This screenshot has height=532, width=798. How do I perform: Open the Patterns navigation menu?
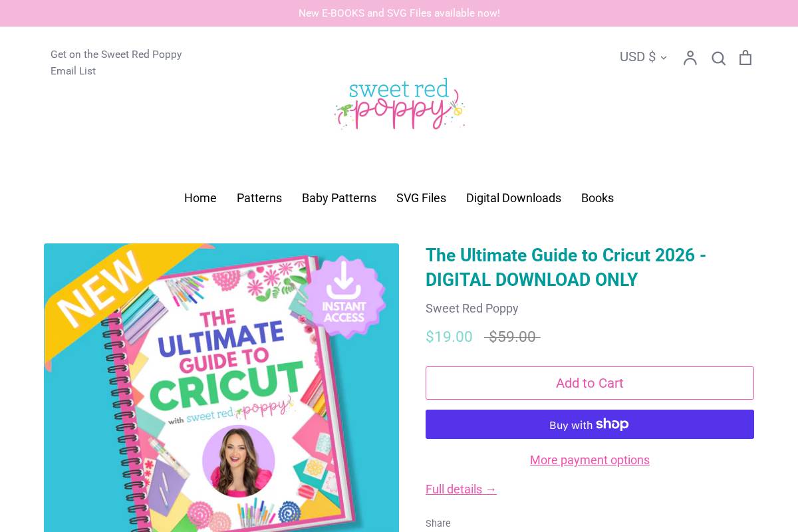259,198
